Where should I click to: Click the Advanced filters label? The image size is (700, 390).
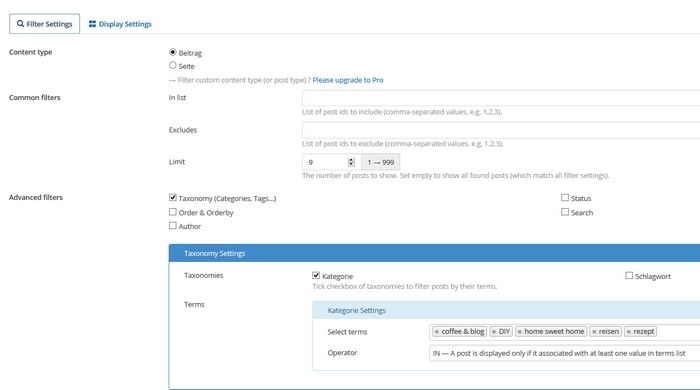36,197
